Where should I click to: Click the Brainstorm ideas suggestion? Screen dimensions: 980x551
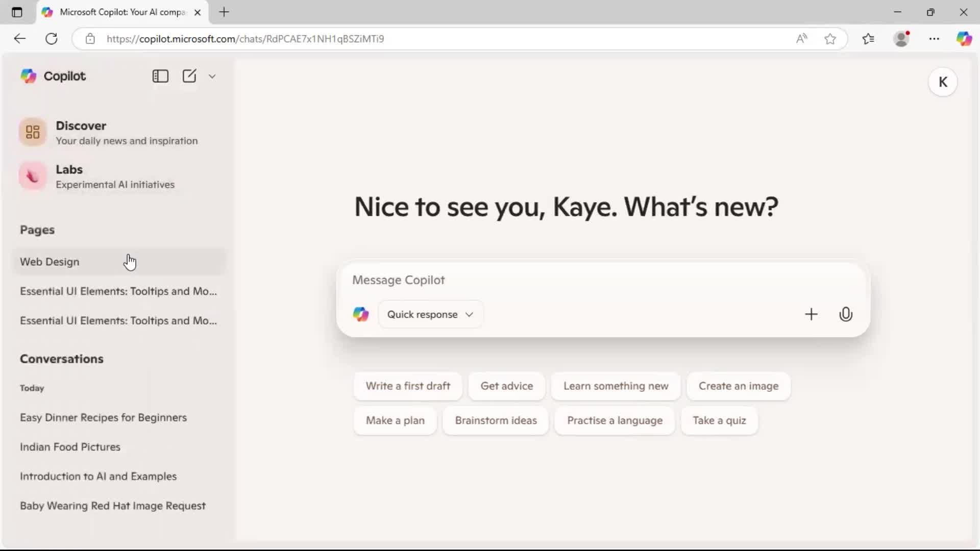pyautogui.click(x=496, y=421)
